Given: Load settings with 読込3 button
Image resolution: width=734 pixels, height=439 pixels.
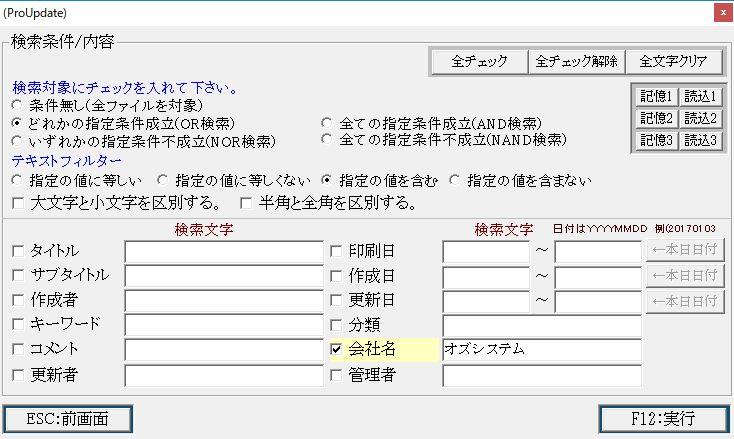Looking at the screenshot, I should tap(700, 140).
